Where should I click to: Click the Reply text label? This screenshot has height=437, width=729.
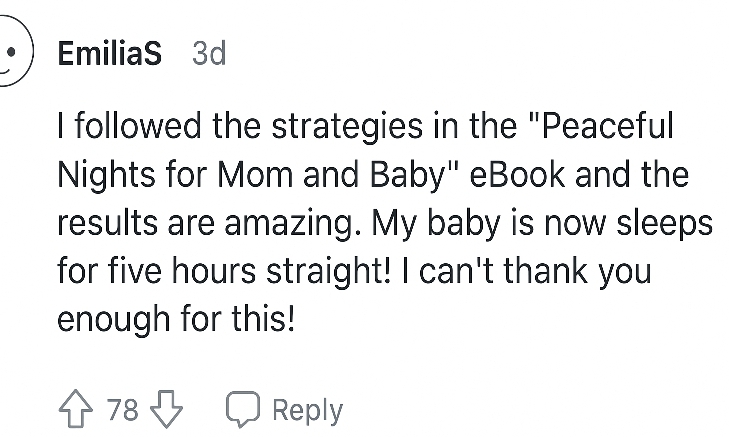pyautogui.click(x=307, y=410)
